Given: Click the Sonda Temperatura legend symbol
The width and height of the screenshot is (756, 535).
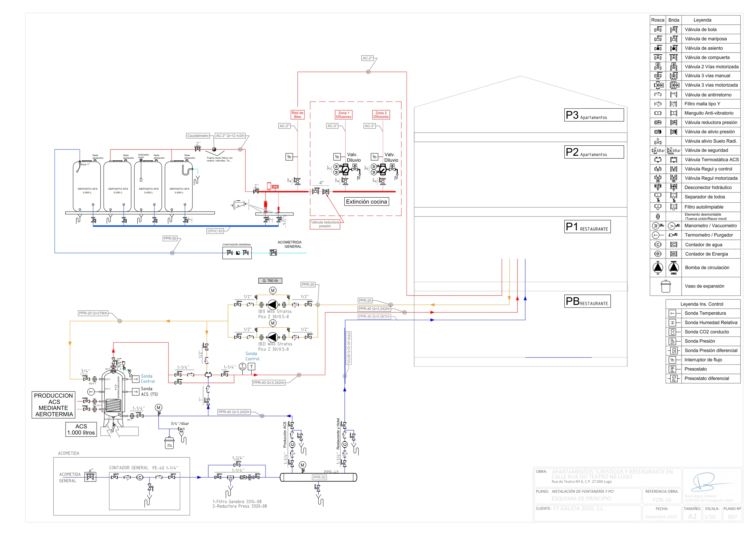Looking at the screenshot, I should click(673, 313).
